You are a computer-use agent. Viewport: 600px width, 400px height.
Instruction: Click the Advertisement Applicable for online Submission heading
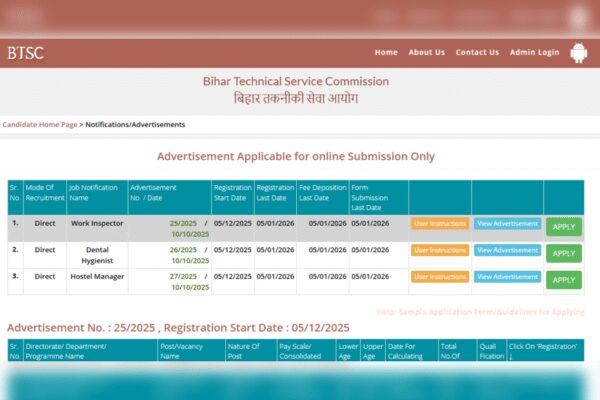(296, 157)
